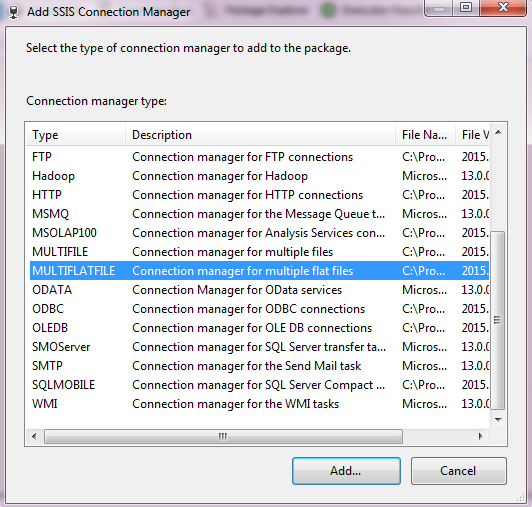Image resolution: width=532 pixels, height=507 pixels.
Task: Sort list by the Description column header
Action: [261, 135]
